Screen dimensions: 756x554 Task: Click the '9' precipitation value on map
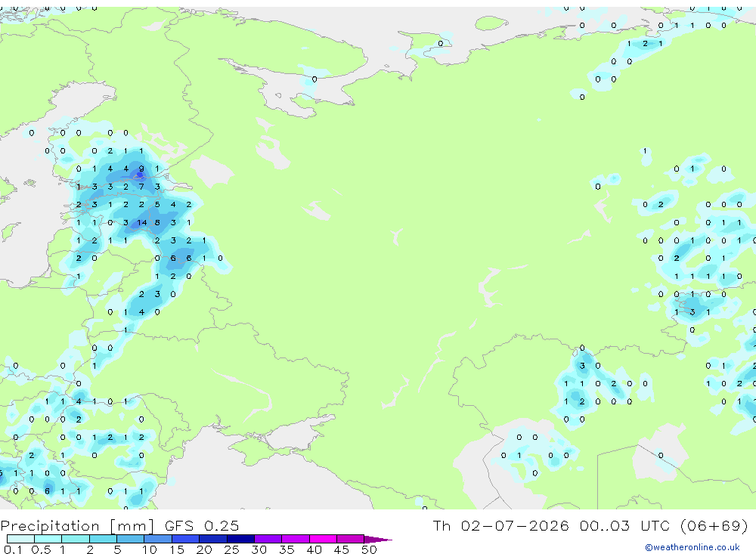tap(141, 169)
